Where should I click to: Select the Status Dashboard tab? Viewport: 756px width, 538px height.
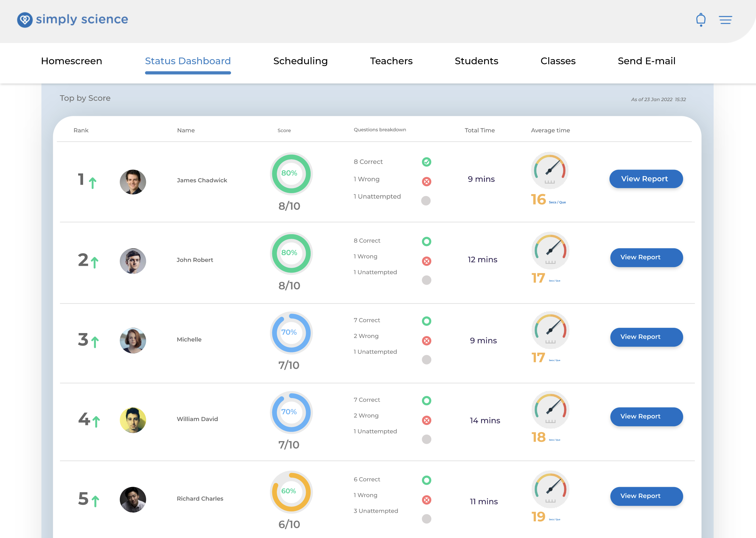[x=188, y=61]
